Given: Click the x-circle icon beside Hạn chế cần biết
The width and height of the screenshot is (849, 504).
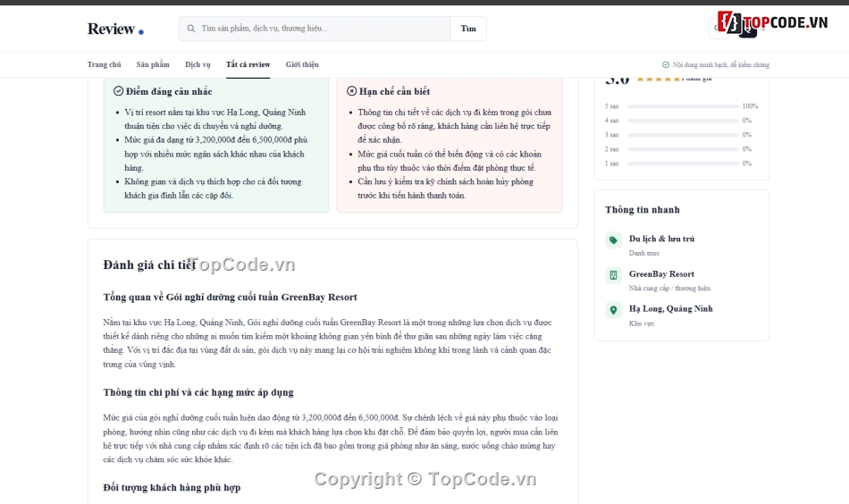Looking at the screenshot, I should 351,91.
